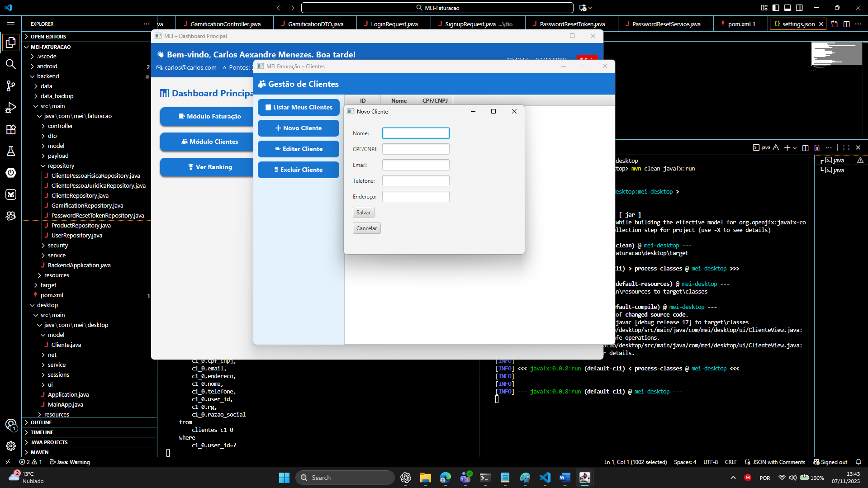The width and height of the screenshot is (868, 488).
Task: Open Run and Debug view icon
Action: click(11, 108)
